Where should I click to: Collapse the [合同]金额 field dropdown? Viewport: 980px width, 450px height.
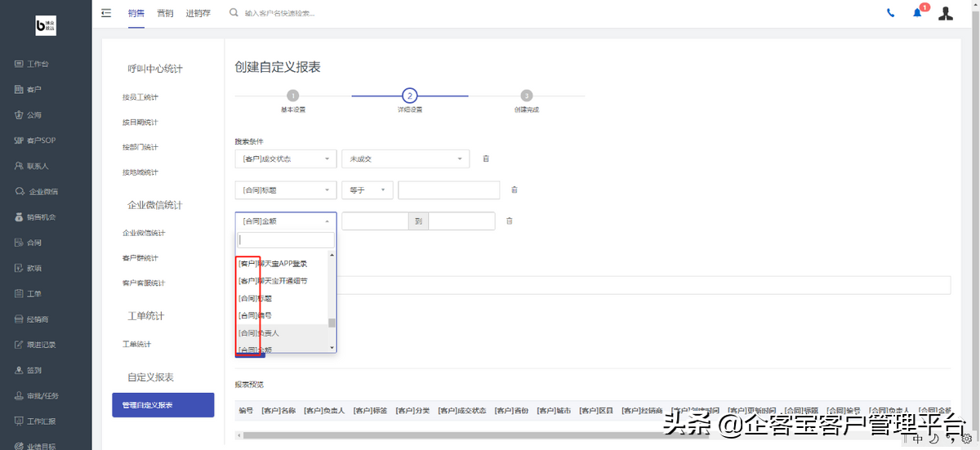click(x=286, y=221)
